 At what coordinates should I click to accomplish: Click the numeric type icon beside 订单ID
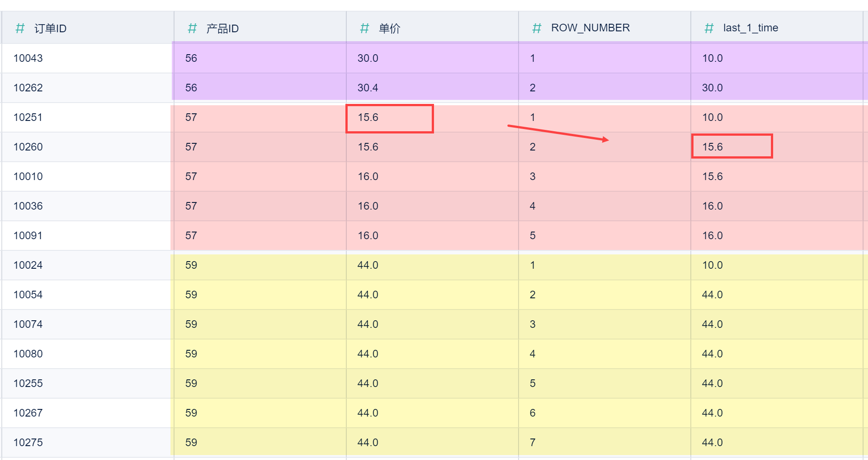pos(20,29)
